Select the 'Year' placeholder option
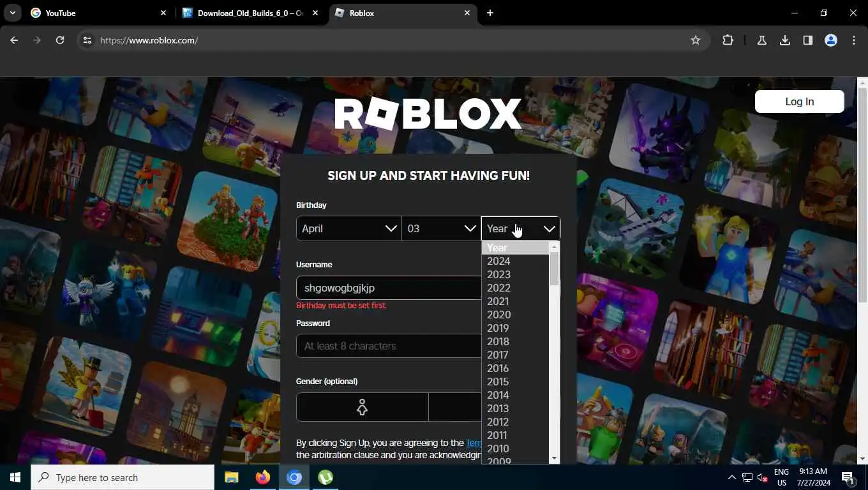 click(x=515, y=248)
